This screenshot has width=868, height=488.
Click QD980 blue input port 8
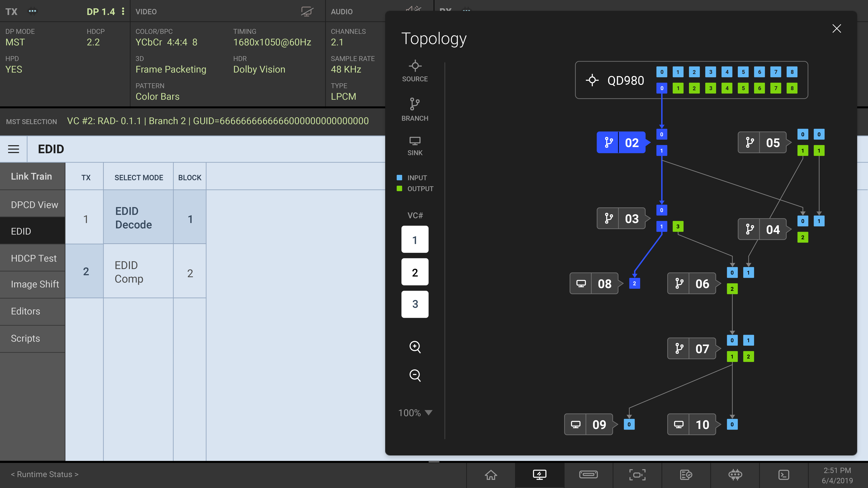pyautogui.click(x=792, y=72)
